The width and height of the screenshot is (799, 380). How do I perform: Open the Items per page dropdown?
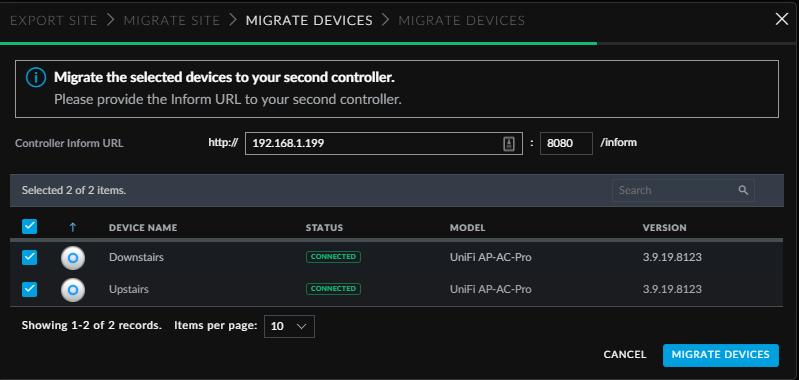pyautogui.click(x=289, y=327)
